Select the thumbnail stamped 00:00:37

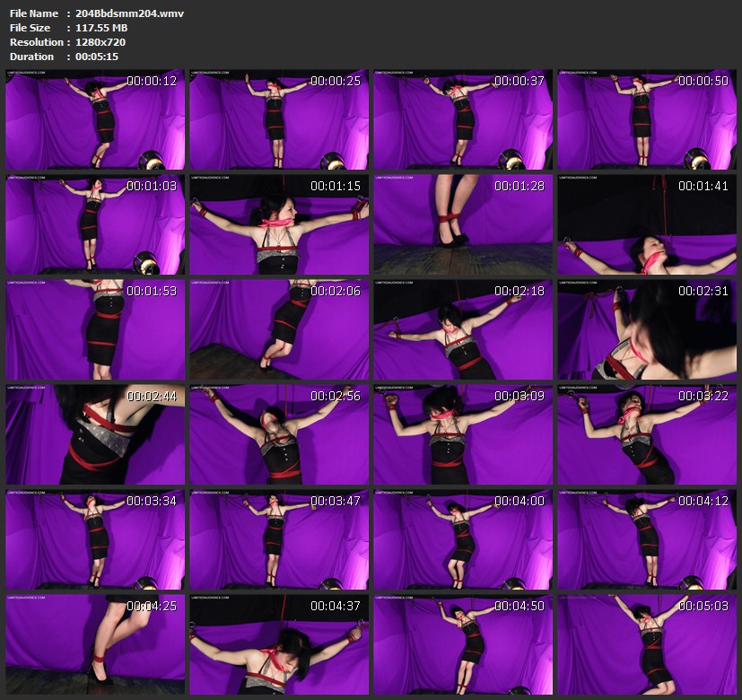[463, 119]
